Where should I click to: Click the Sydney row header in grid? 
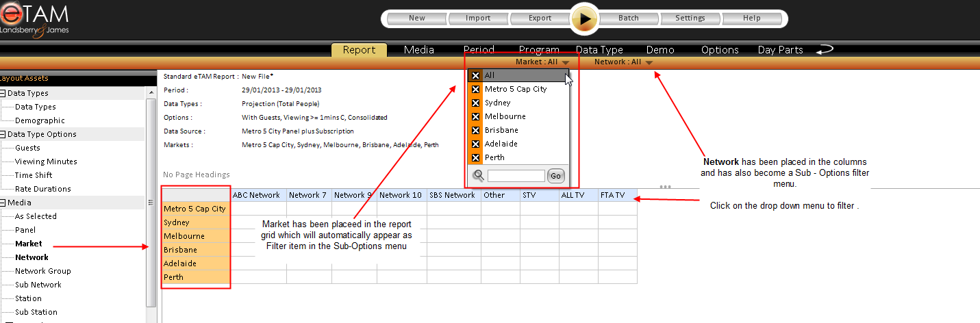pos(196,222)
